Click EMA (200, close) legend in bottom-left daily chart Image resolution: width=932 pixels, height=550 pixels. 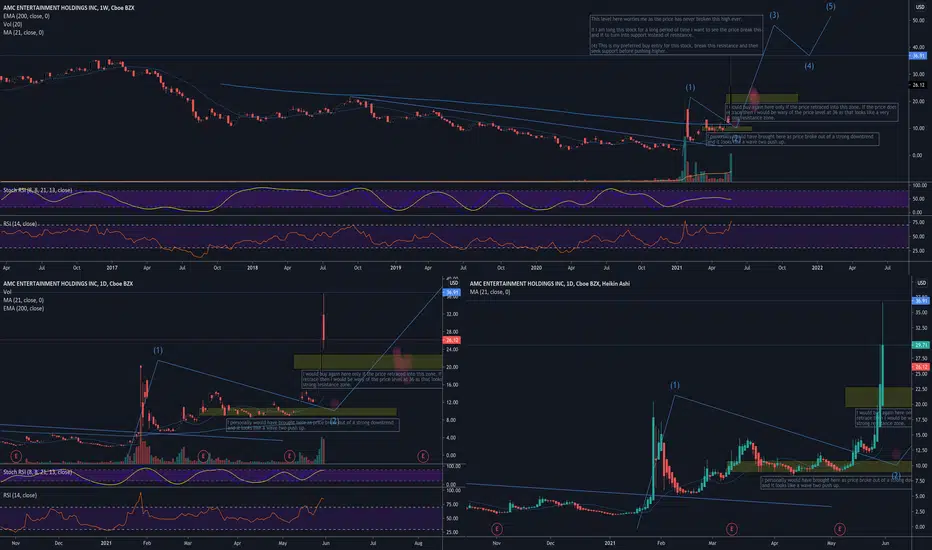[x=23, y=309]
